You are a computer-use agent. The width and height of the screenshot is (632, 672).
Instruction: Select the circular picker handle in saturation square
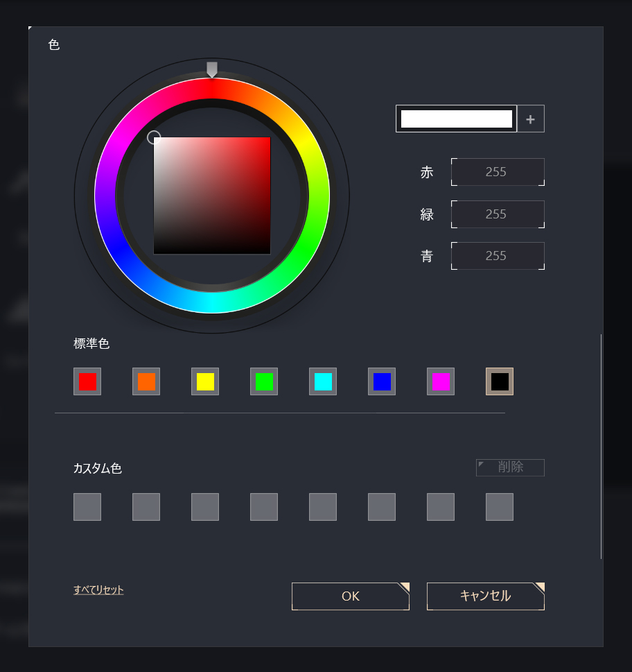[154, 137]
